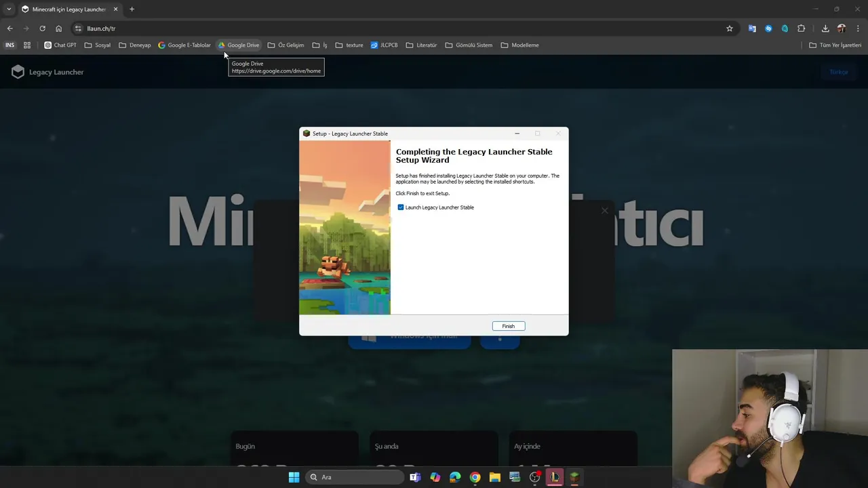Expand the Sosyal bookmark folder
The image size is (868, 488).
pos(98,45)
